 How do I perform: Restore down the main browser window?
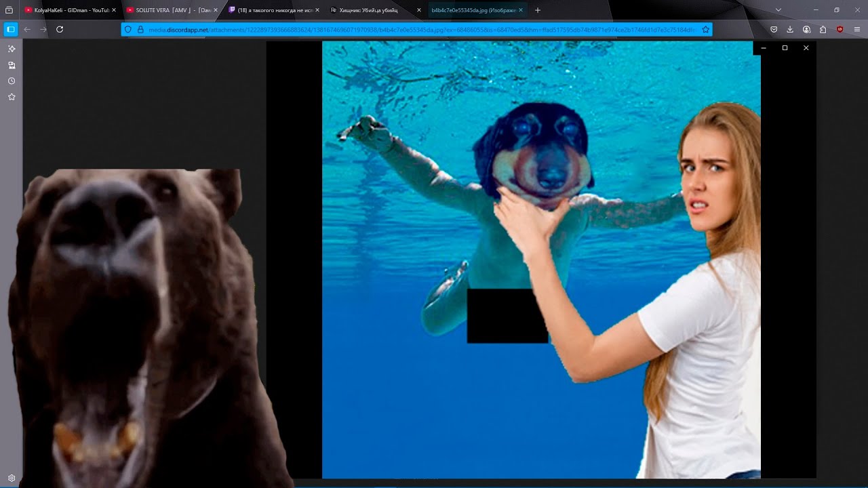click(x=837, y=10)
